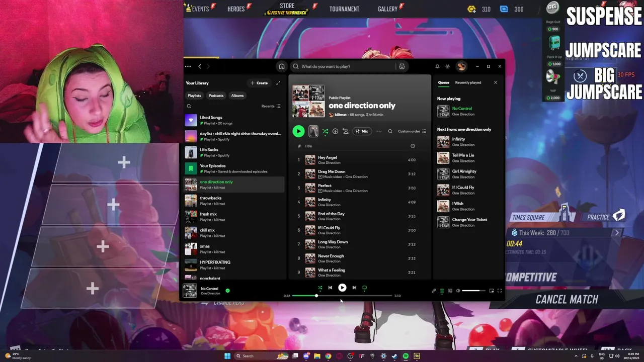Select Girl Almighty in queue
644x362 pixels.
tap(468, 174)
